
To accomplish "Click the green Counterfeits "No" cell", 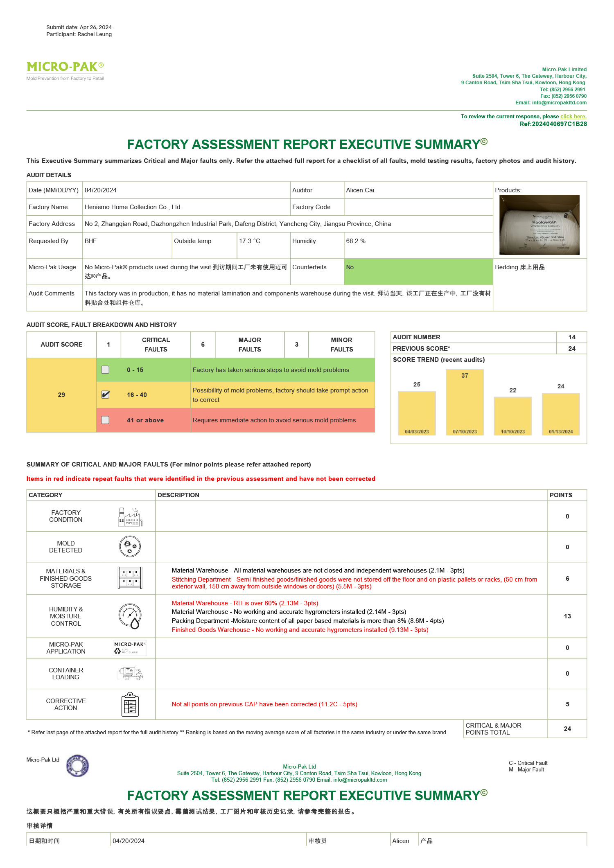I will point(418,272).
